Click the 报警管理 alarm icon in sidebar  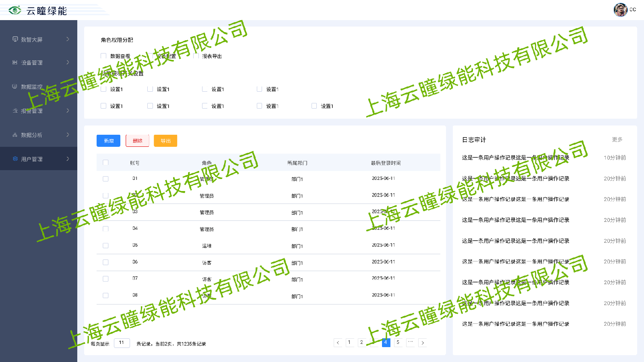pyautogui.click(x=15, y=111)
